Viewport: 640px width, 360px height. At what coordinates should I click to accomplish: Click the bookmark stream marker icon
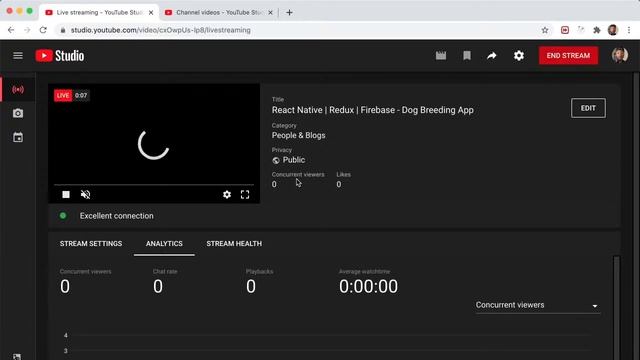(467, 56)
